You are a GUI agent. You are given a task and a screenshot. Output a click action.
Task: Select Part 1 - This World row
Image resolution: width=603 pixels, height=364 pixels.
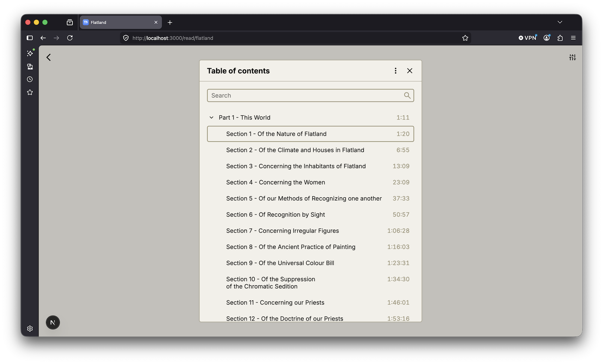(x=310, y=118)
